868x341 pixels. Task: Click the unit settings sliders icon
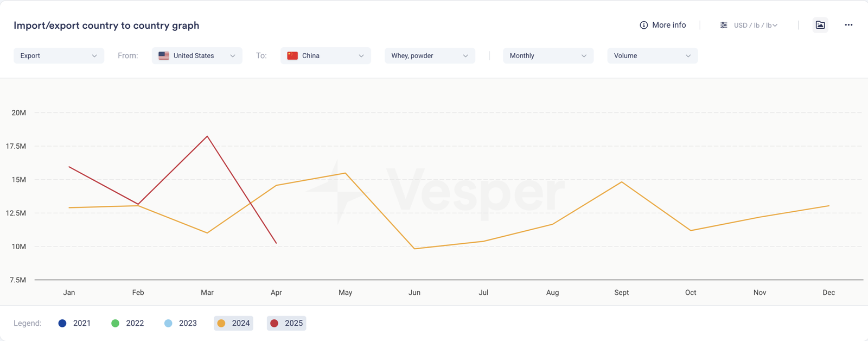(724, 25)
